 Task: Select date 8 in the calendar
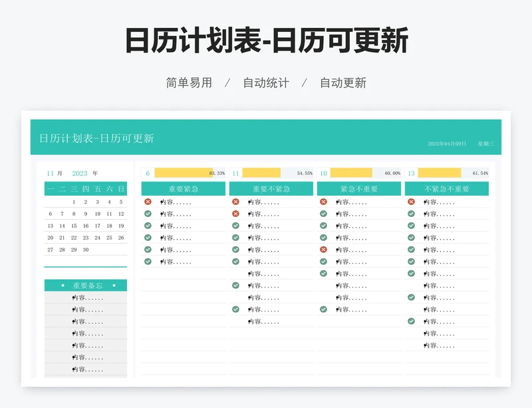[74, 214]
